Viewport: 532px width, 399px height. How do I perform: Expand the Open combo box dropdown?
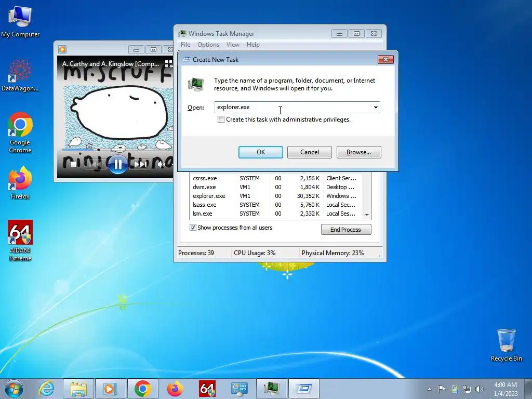coord(376,107)
